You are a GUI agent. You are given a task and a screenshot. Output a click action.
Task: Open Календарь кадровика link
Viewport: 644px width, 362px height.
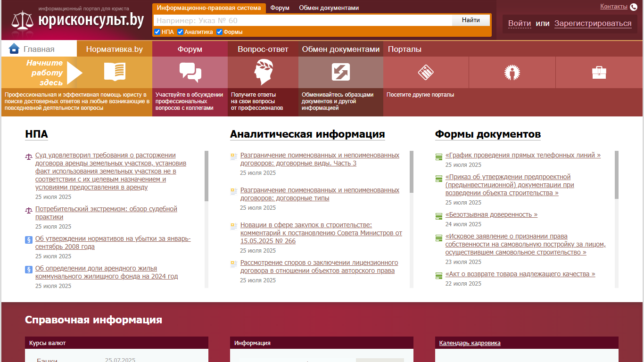pyautogui.click(x=470, y=343)
